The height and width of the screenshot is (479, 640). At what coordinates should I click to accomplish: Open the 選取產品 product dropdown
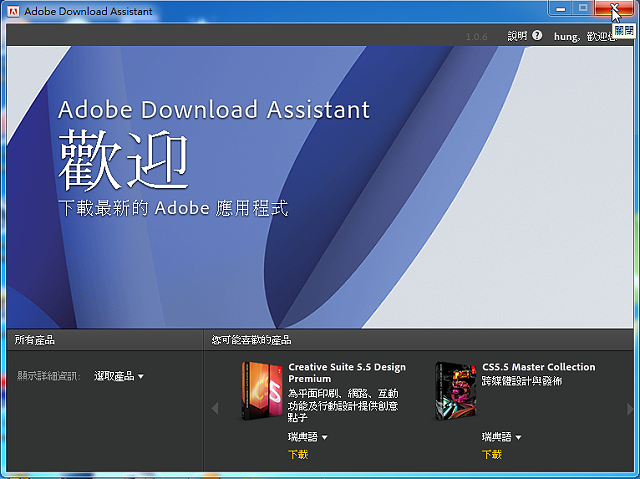click(x=119, y=376)
